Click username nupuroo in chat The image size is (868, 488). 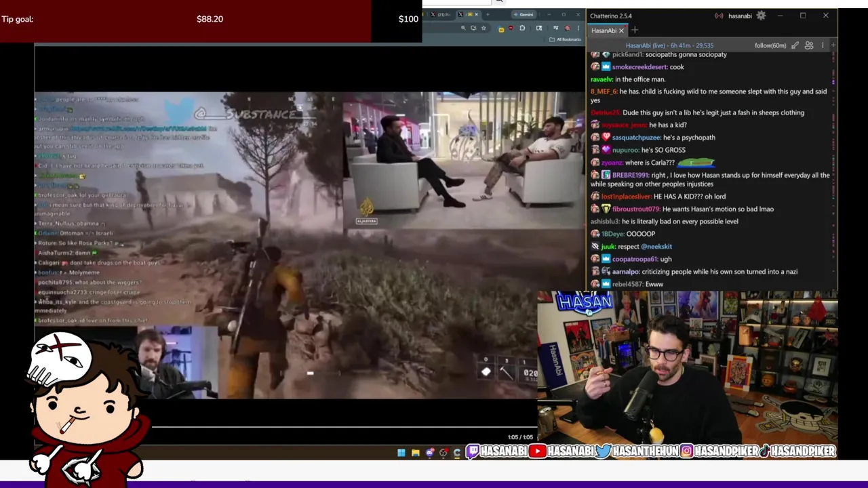pos(625,150)
